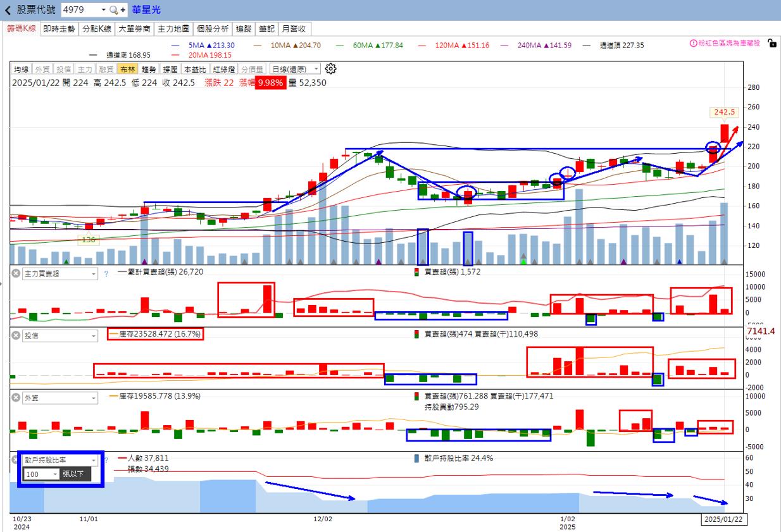Viewport: 781px width, 532px height.
Task: Click the plus icon beside stock search
Action: tap(123, 10)
